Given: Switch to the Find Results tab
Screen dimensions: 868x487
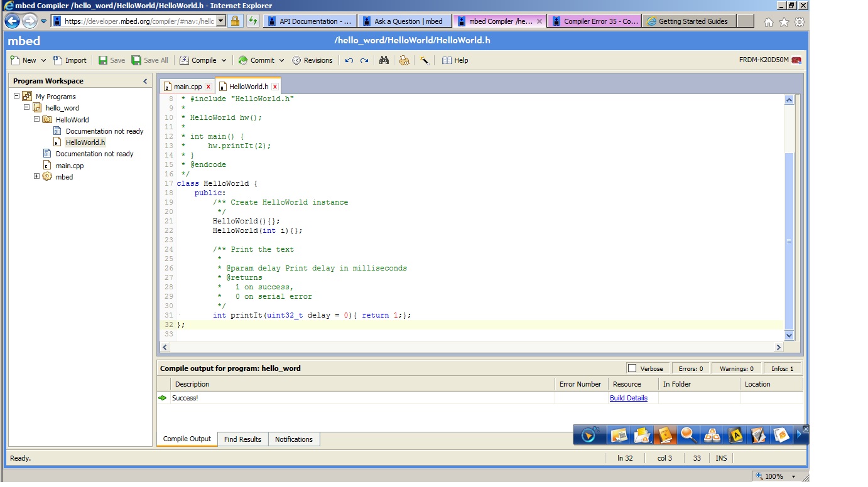Looking at the screenshot, I should coord(242,439).
